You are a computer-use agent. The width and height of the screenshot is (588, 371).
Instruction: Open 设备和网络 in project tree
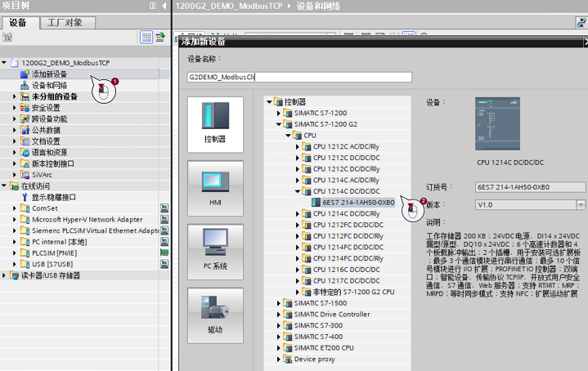(x=49, y=86)
